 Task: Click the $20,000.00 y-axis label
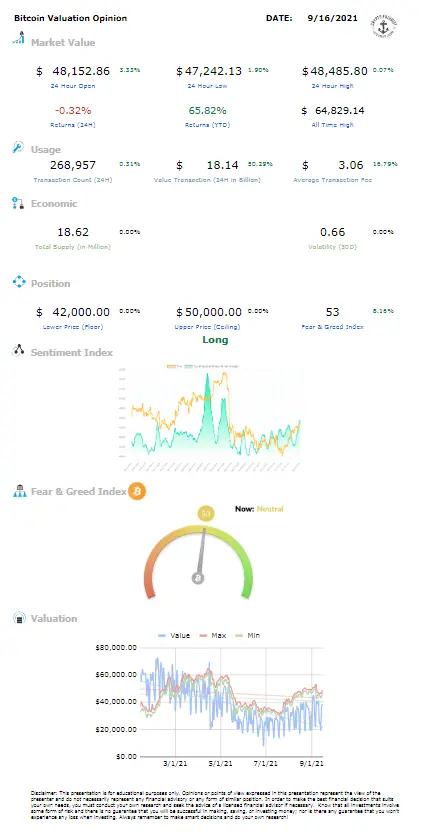coord(117,729)
